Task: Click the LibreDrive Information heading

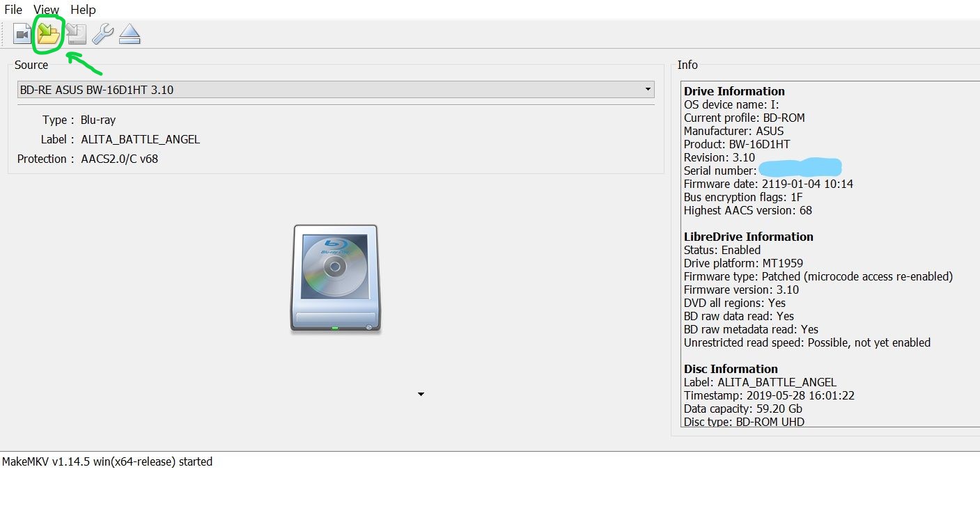Action: (x=749, y=237)
